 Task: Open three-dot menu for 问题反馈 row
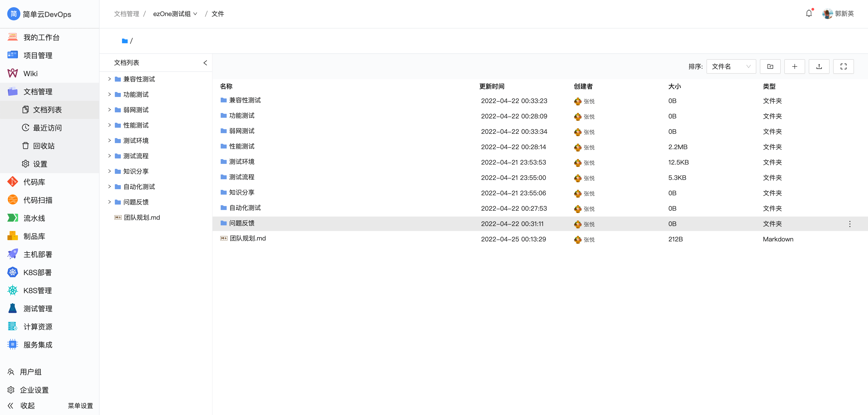[x=849, y=224]
